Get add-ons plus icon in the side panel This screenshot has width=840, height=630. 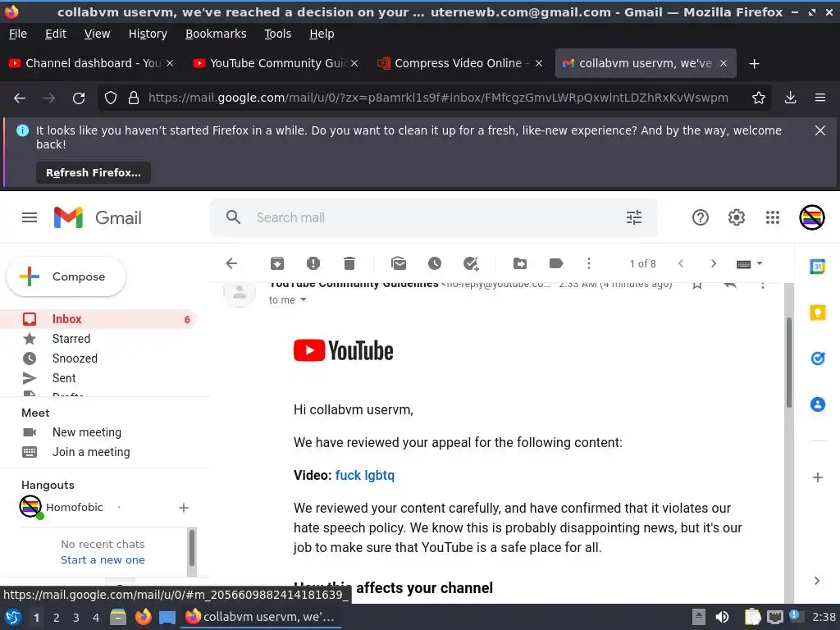pyautogui.click(x=818, y=477)
